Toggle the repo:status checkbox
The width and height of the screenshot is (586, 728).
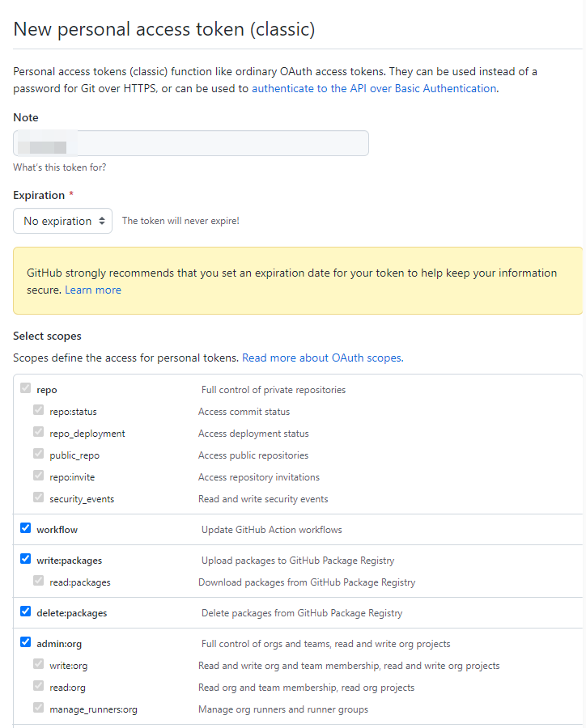pos(39,410)
